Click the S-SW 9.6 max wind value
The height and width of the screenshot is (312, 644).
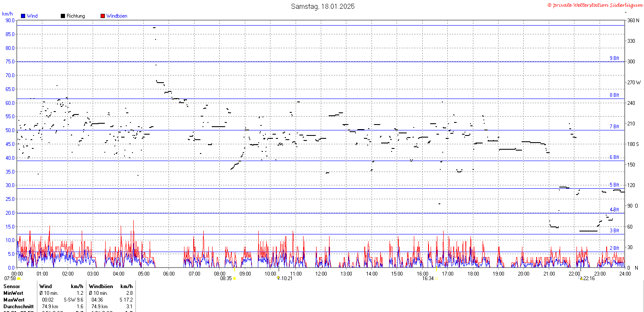pos(73,300)
